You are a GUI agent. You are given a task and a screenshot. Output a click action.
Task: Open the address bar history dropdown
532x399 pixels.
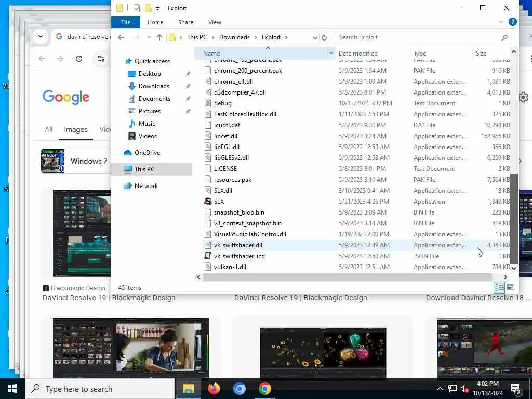point(315,37)
